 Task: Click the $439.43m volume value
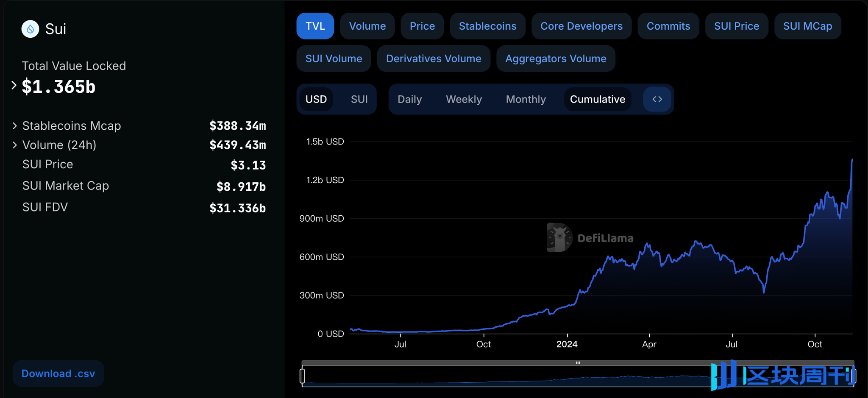[x=238, y=145]
